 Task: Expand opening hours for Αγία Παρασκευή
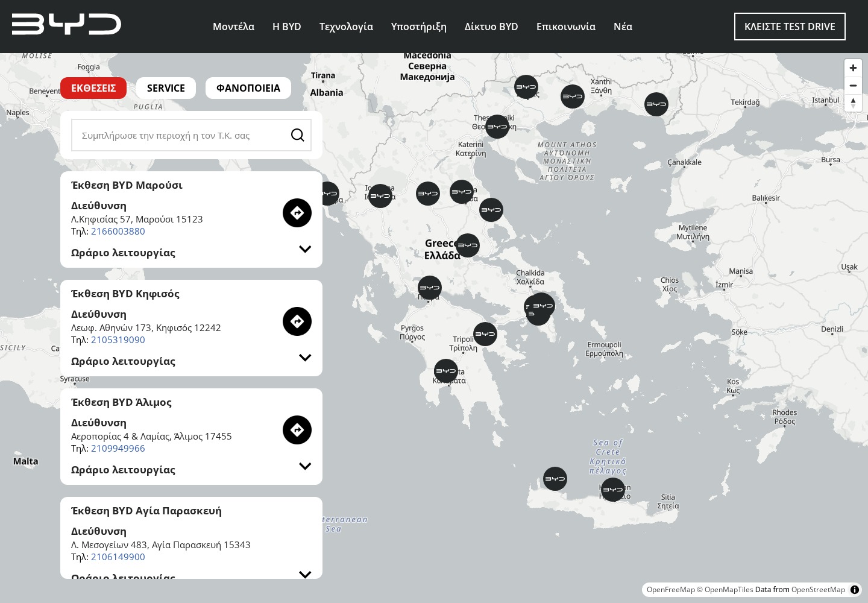[305, 574]
